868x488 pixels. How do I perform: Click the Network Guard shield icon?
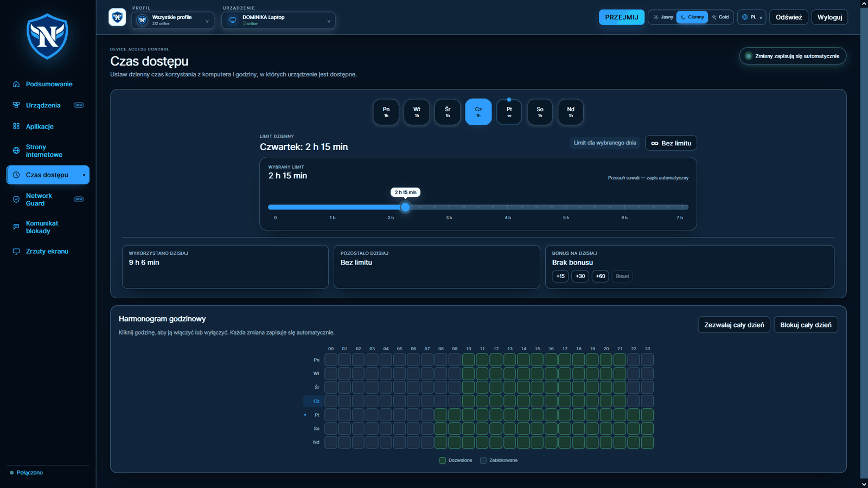click(x=16, y=200)
